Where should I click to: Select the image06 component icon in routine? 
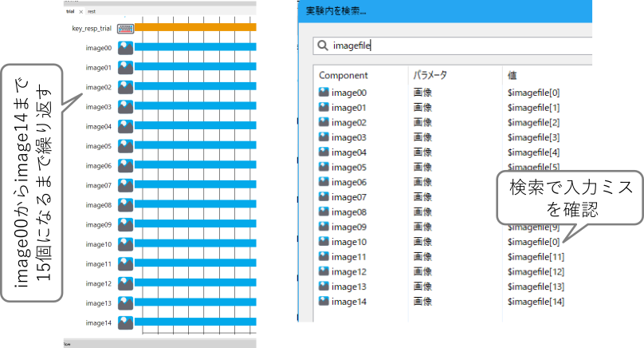[125, 166]
